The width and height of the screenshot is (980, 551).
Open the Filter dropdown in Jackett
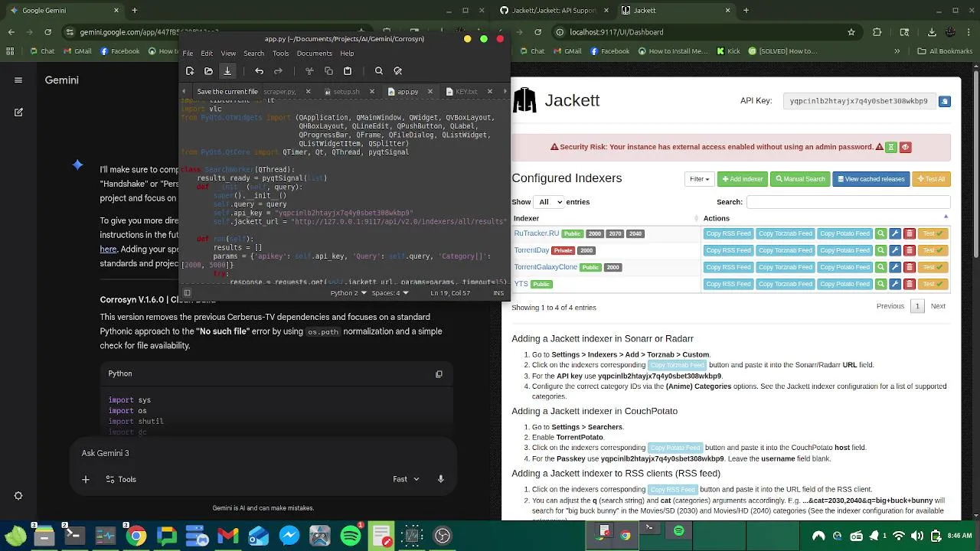pos(699,179)
